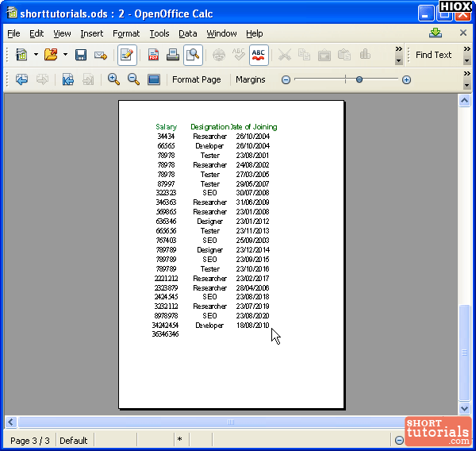The image size is (476, 451).
Task: Click the Zoom In magnifier icon
Action: [113, 79]
